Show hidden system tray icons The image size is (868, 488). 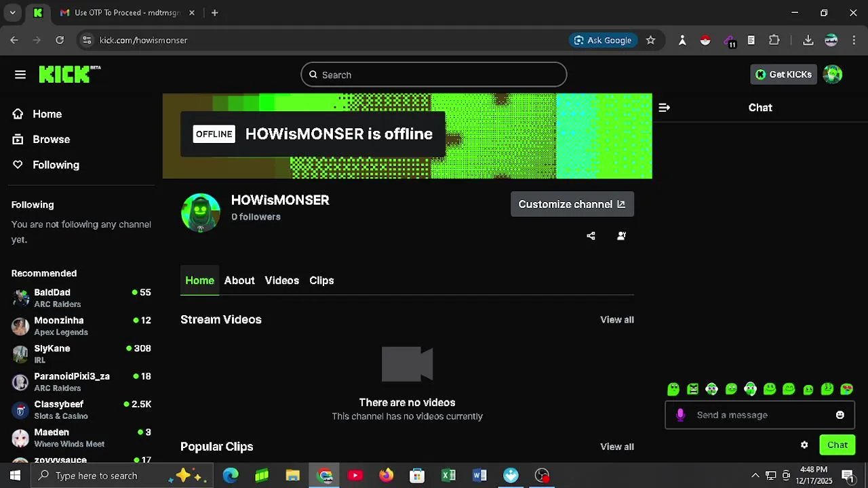pyautogui.click(x=755, y=476)
